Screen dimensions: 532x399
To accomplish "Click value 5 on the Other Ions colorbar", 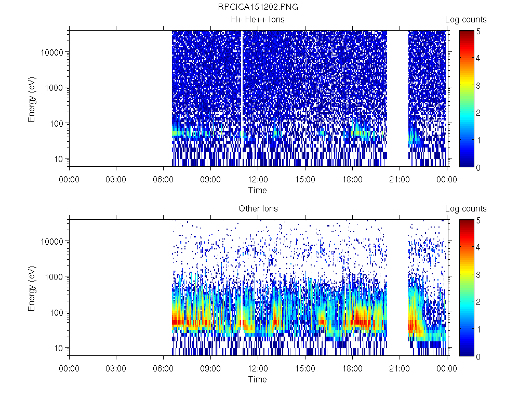I will 478,220.
